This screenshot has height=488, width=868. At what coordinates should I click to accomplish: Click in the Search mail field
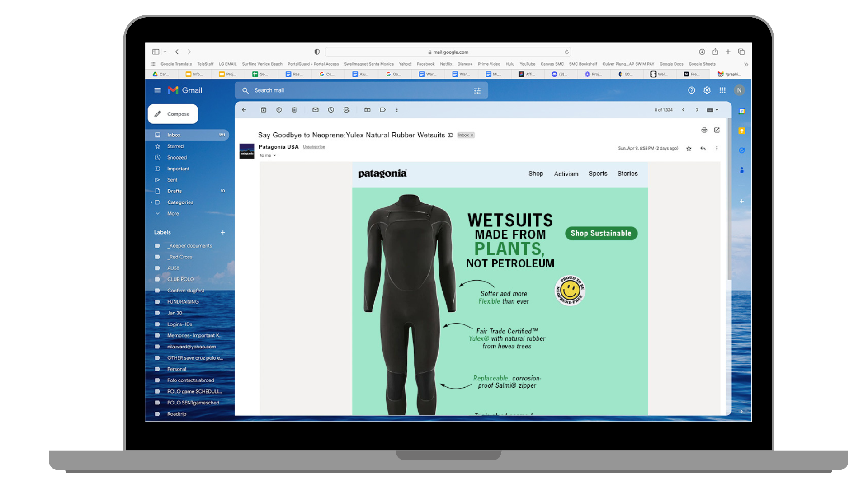coord(361,90)
